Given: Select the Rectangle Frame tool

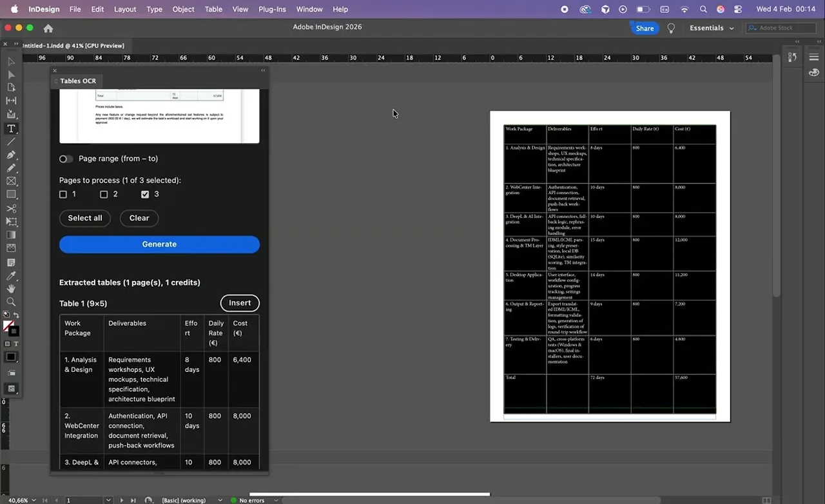Looking at the screenshot, I should [11, 181].
